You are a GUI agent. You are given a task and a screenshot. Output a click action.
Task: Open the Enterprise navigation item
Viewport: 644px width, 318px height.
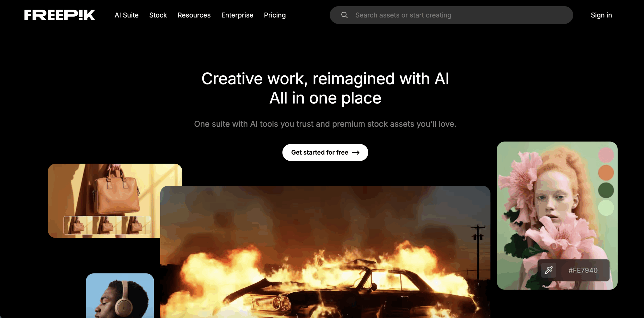pyautogui.click(x=237, y=15)
